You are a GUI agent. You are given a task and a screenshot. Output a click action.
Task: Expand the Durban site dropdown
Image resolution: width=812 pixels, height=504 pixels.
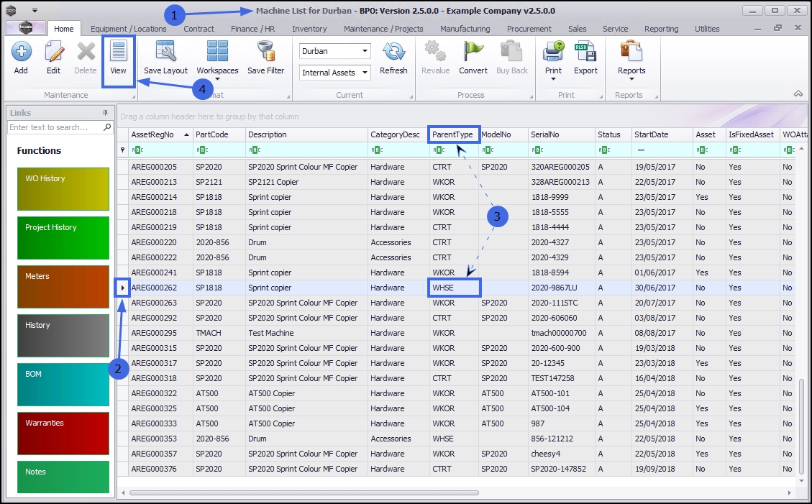(x=365, y=52)
